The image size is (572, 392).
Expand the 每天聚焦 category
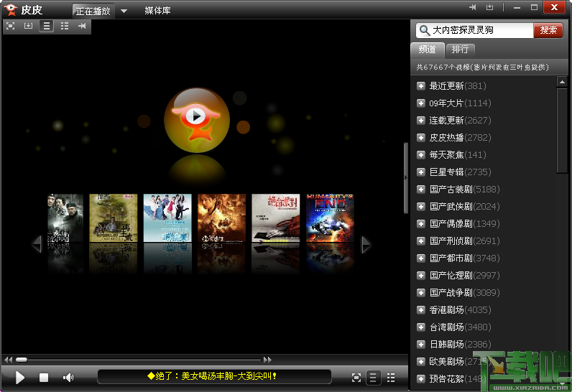pos(421,155)
